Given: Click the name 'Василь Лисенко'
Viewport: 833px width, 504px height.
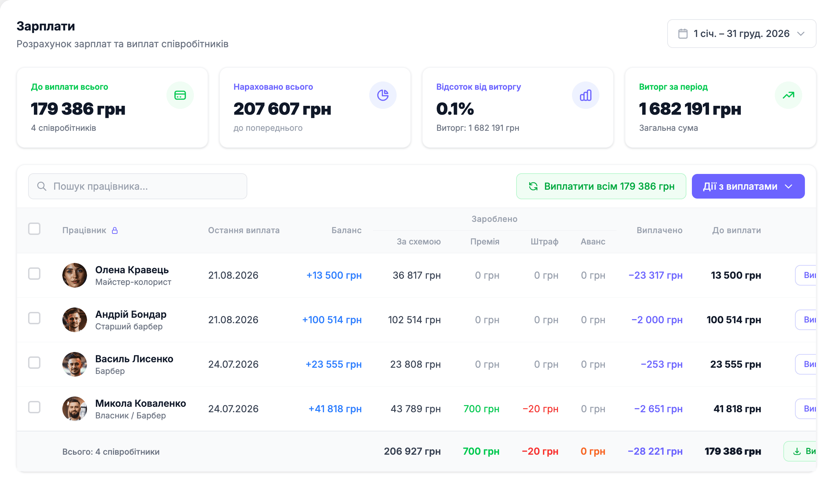Looking at the screenshot, I should coord(134,359).
